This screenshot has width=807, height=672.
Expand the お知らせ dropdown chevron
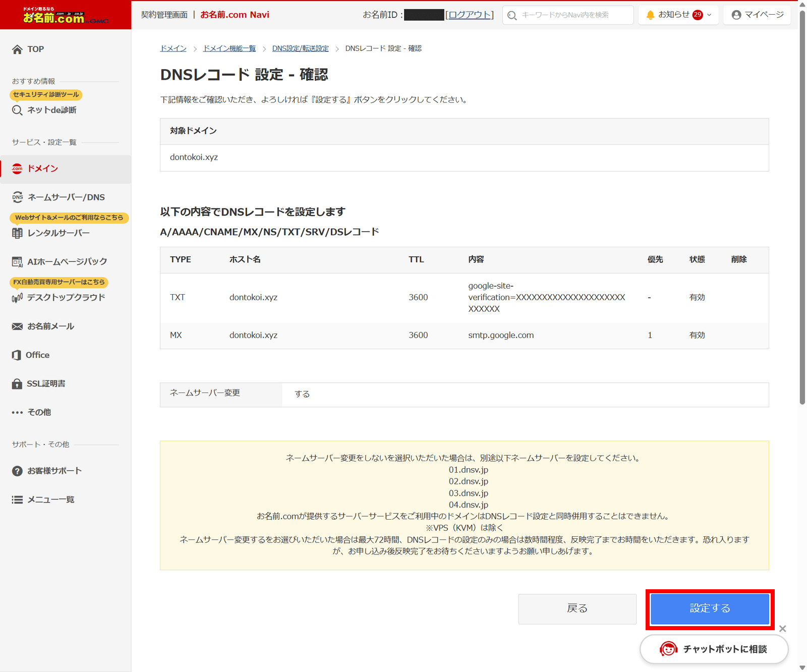(709, 15)
